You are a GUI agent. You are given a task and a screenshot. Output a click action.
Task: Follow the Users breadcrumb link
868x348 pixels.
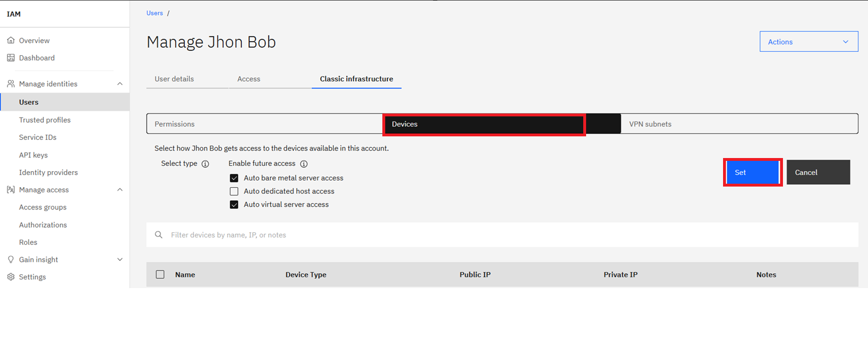[x=155, y=13]
